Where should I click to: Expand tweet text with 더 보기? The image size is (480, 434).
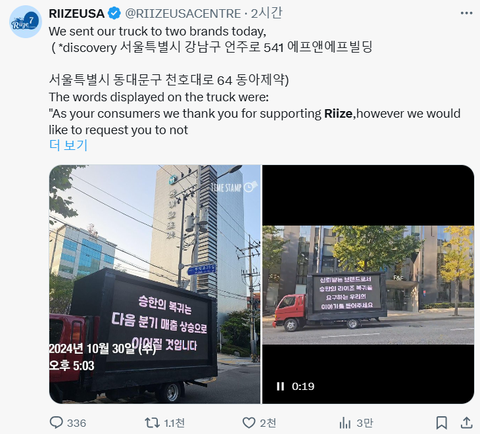click(x=68, y=145)
